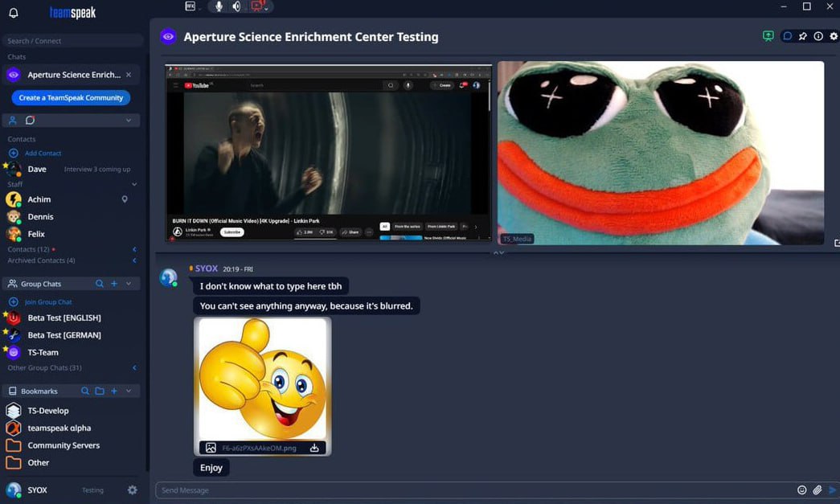This screenshot has height=504, width=840.
Task: Toggle the red camera/screen recording button
Action: 257,6
